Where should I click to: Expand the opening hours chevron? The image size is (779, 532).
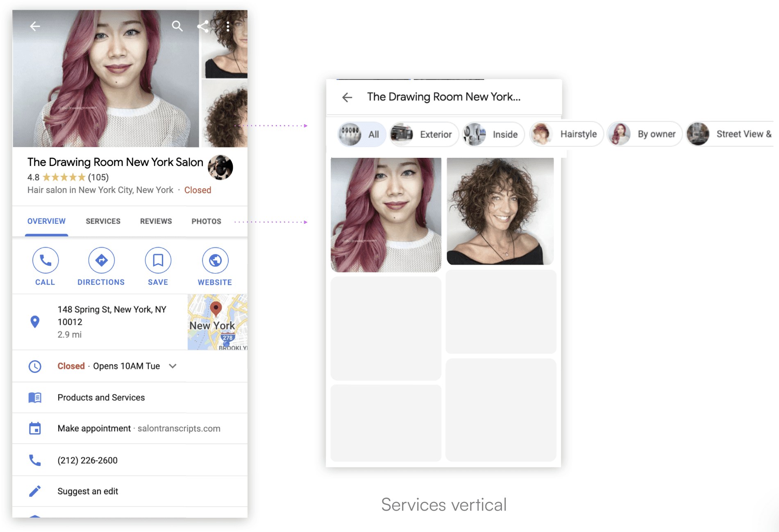[x=173, y=366]
